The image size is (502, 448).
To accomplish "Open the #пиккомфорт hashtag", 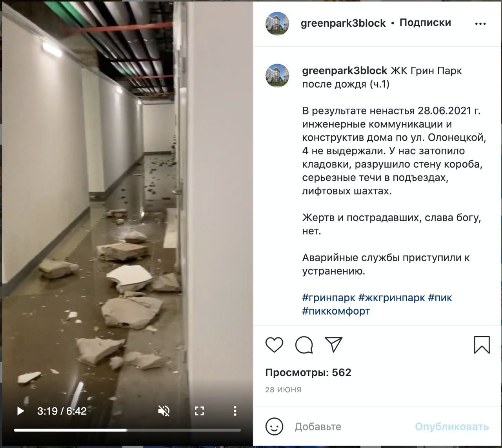I will 336,311.
